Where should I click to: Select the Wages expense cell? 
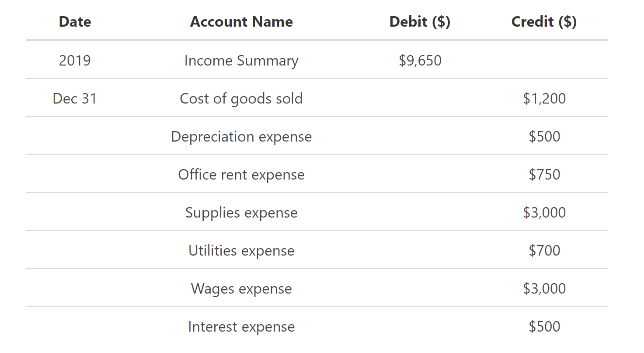241,288
